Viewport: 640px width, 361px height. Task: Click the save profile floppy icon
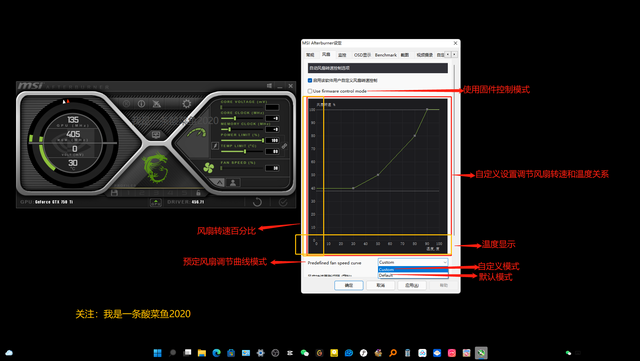114,193
